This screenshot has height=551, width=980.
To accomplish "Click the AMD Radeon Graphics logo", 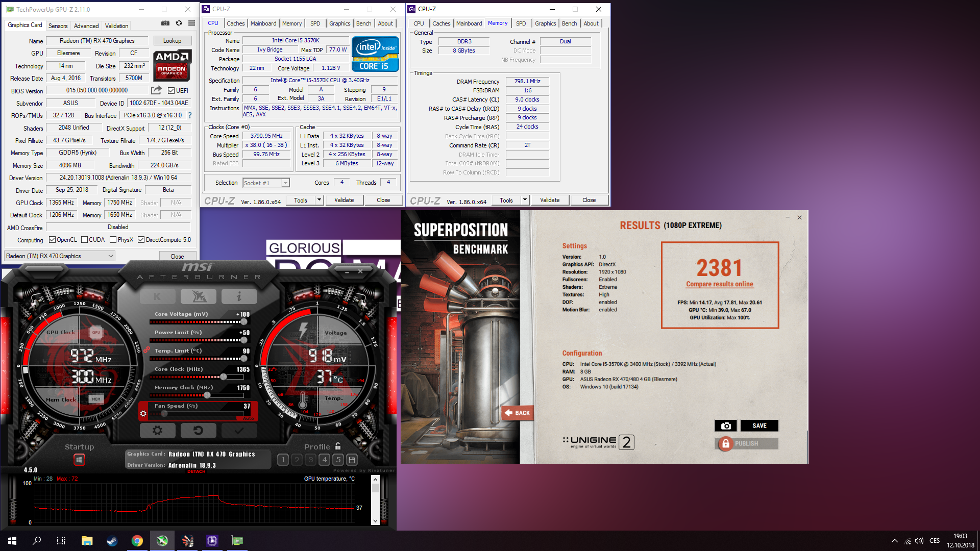I will point(173,65).
